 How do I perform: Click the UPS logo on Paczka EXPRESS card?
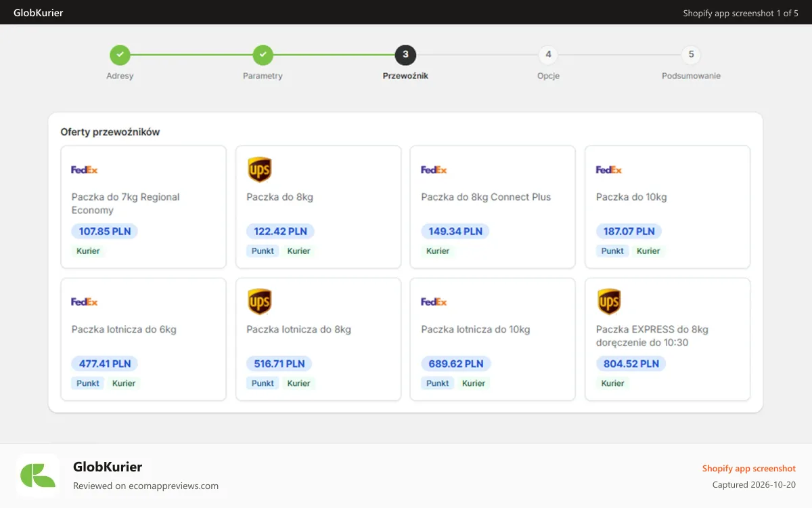[609, 302]
